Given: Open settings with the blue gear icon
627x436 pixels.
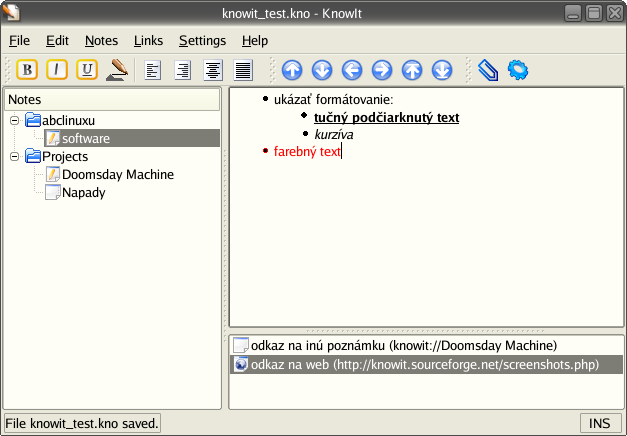Looking at the screenshot, I should [518, 70].
